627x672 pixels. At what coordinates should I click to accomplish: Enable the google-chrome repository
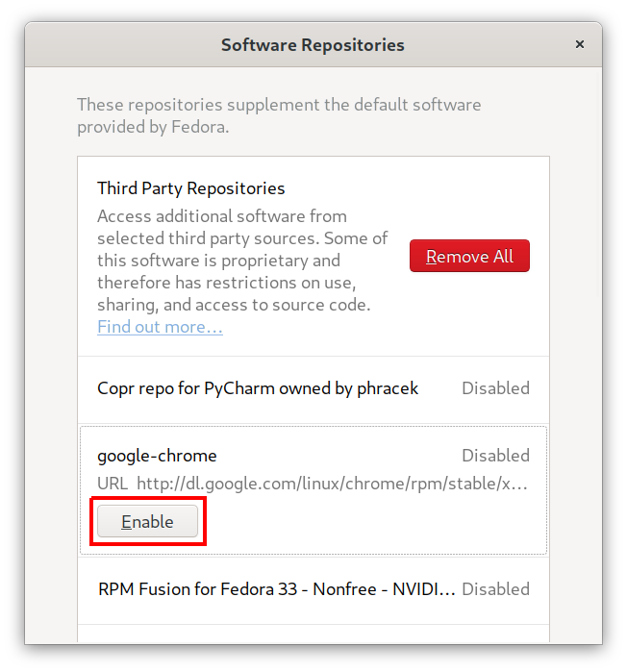click(x=147, y=522)
